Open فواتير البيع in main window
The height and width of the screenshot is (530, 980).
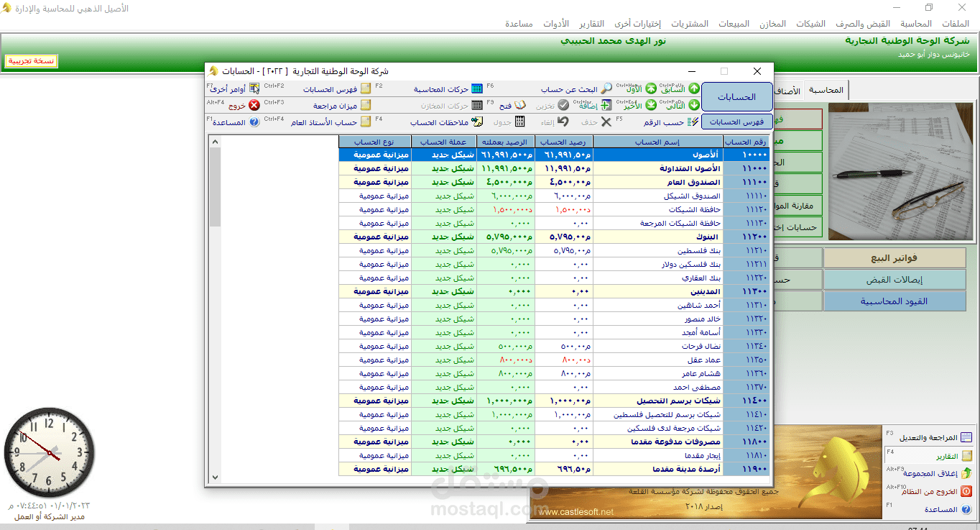[895, 258]
